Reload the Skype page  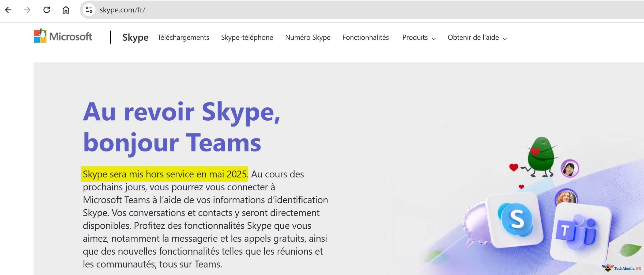point(47,10)
